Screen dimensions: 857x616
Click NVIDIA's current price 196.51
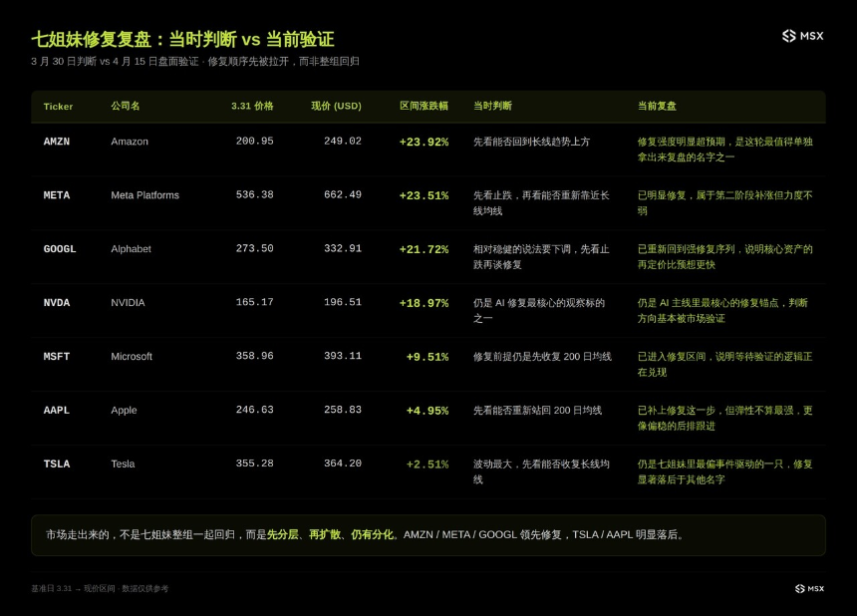click(342, 303)
